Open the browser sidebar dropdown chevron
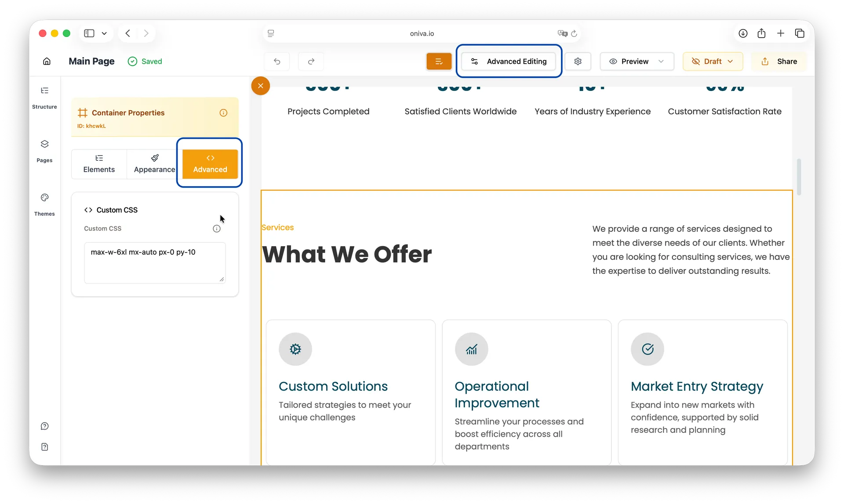 (104, 33)
